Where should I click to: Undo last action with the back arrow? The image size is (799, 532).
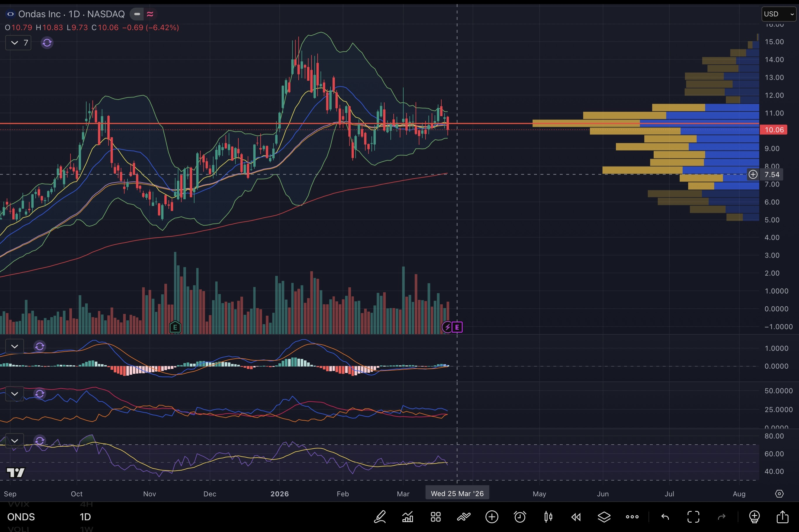[665, 517]
